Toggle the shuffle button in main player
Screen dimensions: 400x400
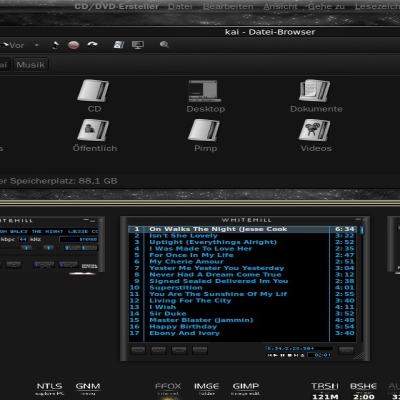click(44, 265)
